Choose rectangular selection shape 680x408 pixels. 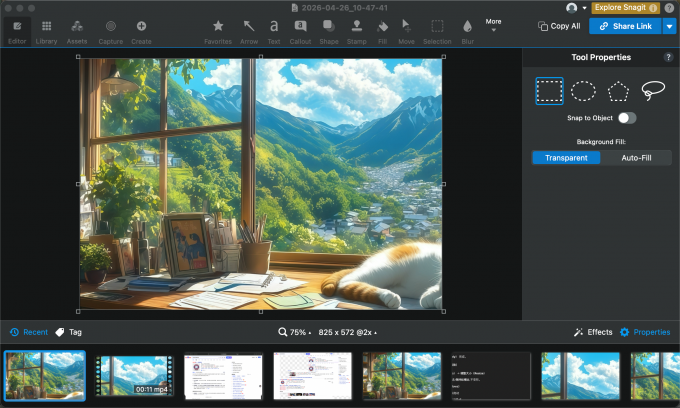(x=549, y=91)
